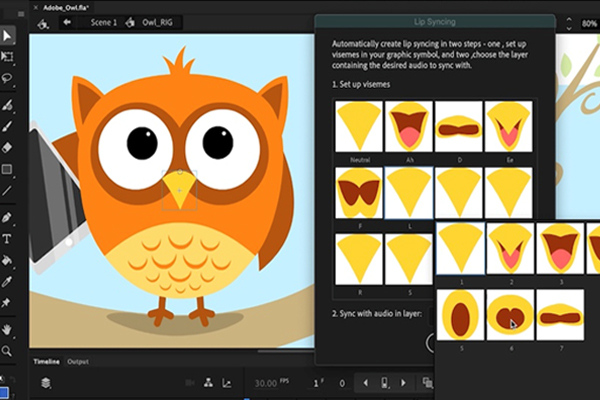Click the Ah viseme thumbnail
This screenshot has height=400, width=600.
(x=407, y=127)
